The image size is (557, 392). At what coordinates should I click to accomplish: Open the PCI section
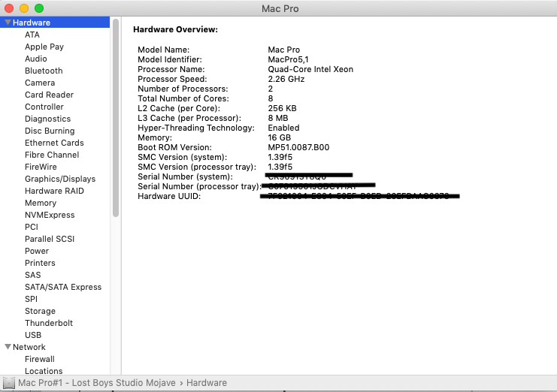[32, 227]
